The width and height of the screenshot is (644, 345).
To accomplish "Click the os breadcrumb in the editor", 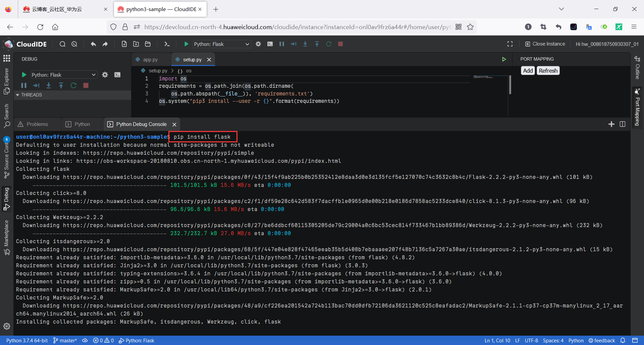I will point(189,71).
